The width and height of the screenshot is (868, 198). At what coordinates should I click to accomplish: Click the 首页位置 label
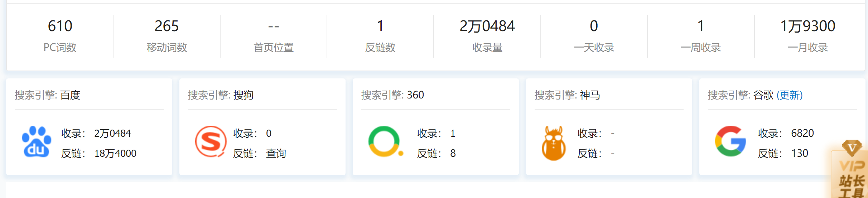(x=274, y=47)
